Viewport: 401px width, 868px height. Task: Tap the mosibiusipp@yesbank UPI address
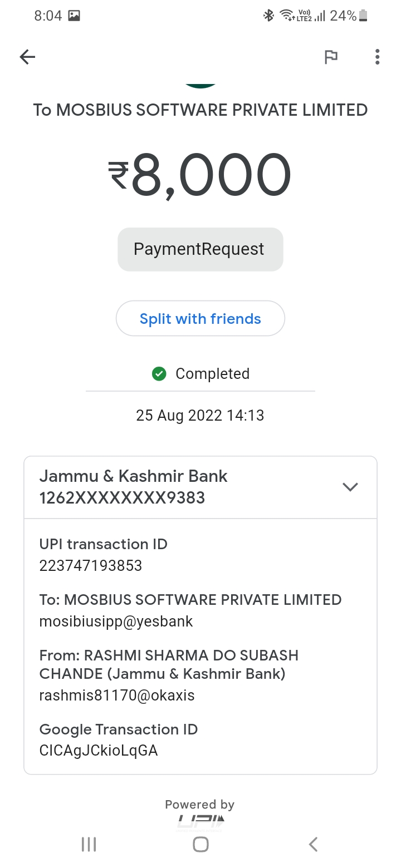(116, 622)
